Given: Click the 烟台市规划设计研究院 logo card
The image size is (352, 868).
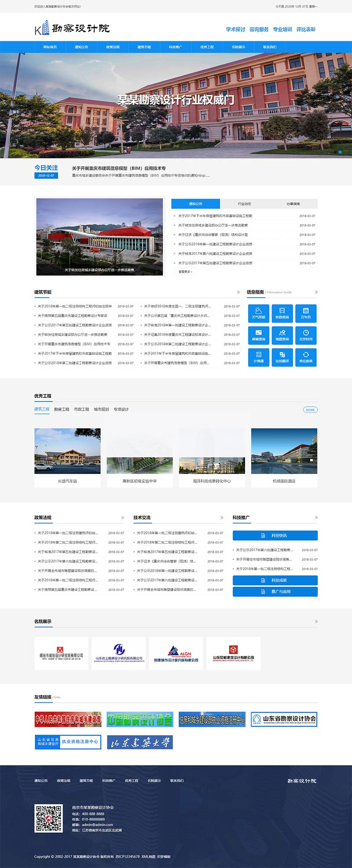Looking at the screenshot, I should [x=61, y=653].
